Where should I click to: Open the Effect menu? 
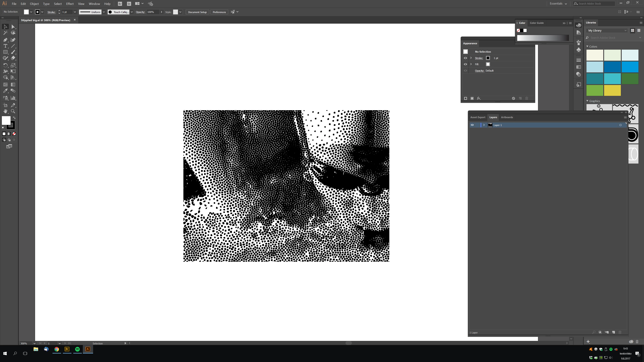[x=70, y=4]
